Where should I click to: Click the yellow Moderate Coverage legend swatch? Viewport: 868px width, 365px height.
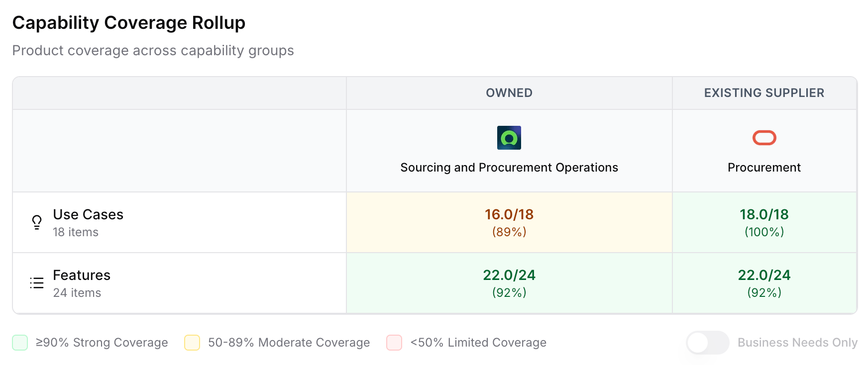[192, 343]
